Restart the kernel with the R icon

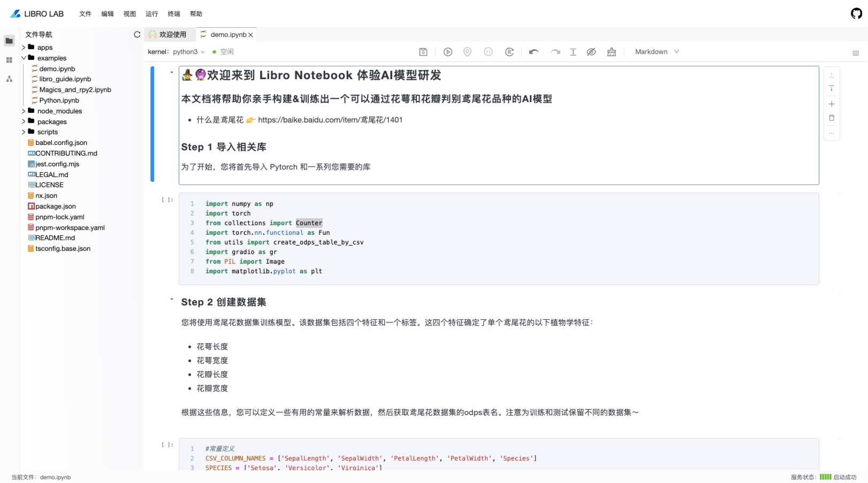(509, 52)
